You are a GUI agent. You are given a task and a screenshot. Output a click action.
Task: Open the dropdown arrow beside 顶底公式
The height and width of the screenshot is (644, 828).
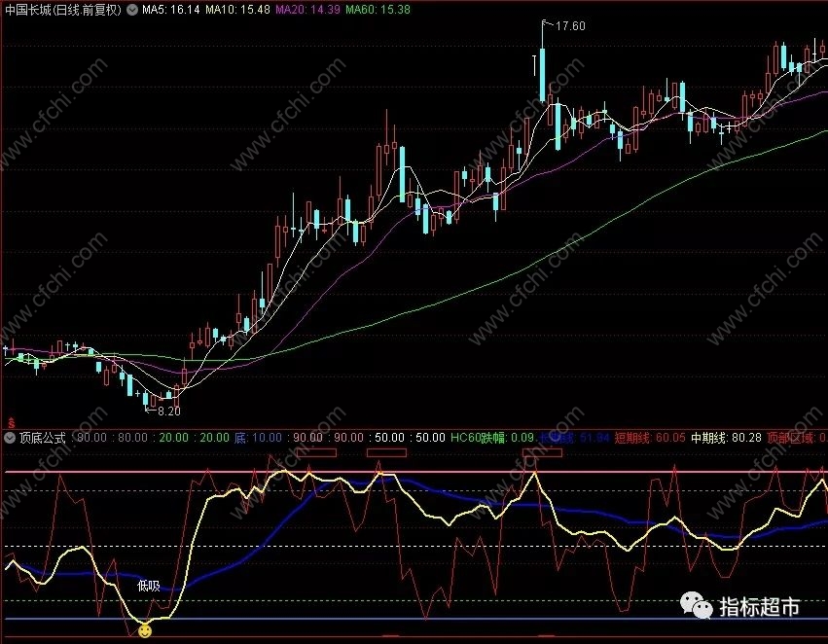click(10, 438)
